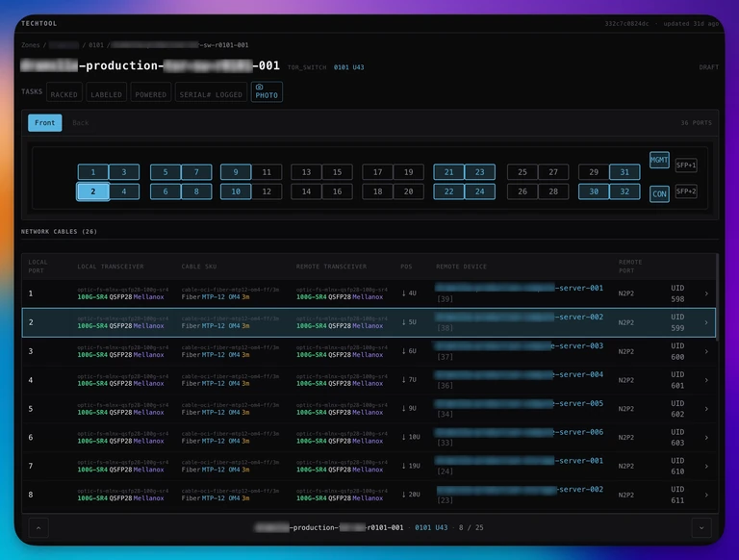Screen dimensions: 739x560
Task: Switch to the Back tab
Action: (81, 122)
